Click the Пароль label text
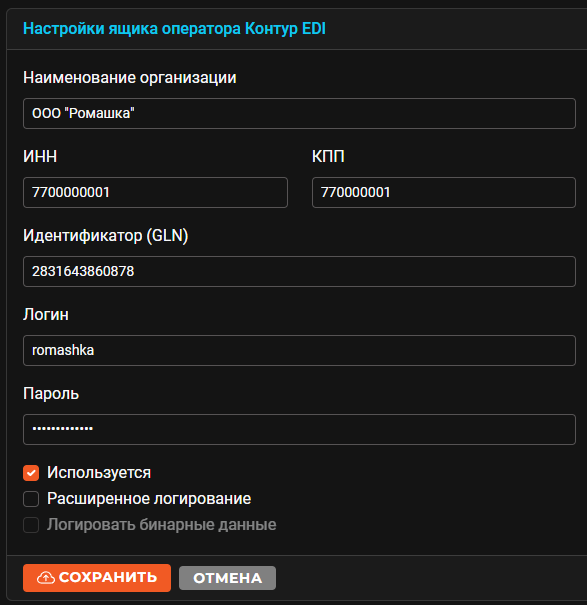The width and height of the screenshot is (587, 605). pos(51,394)
